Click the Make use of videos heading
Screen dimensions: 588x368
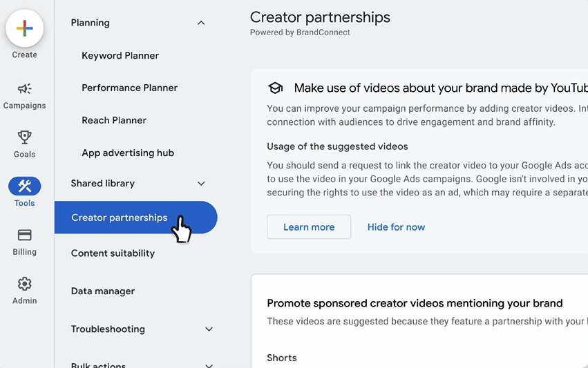click(x=441, y=88)
